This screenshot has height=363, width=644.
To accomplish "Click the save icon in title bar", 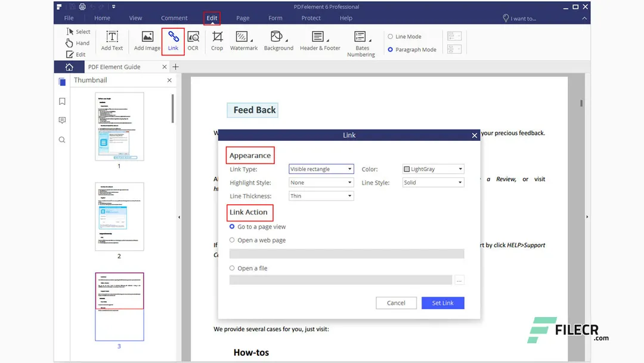I will pyautogui.click(x=72, y=7).
